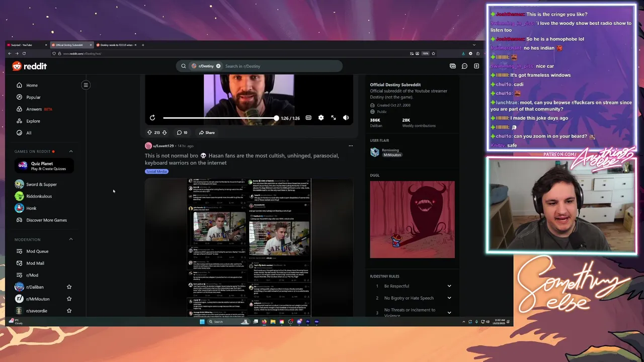The height and width of the screenshot is (362, 644).
Task: Enter fullscreen on the video player
Action: 334,118
